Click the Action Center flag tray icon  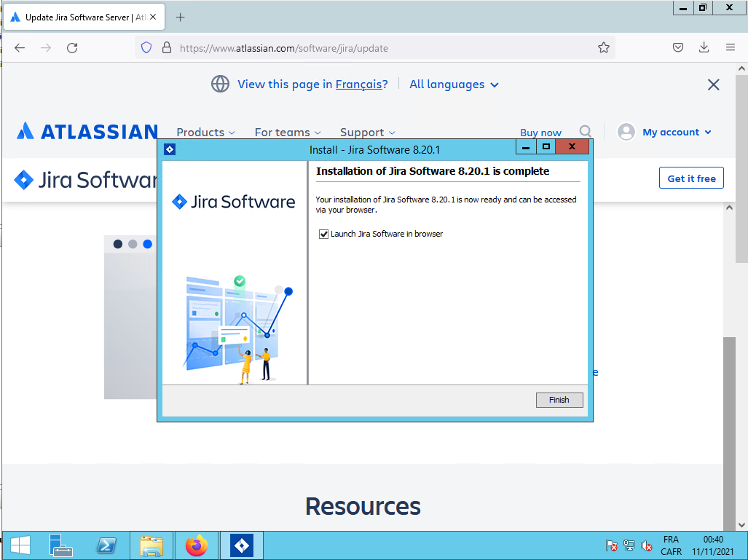coord(611,545)
